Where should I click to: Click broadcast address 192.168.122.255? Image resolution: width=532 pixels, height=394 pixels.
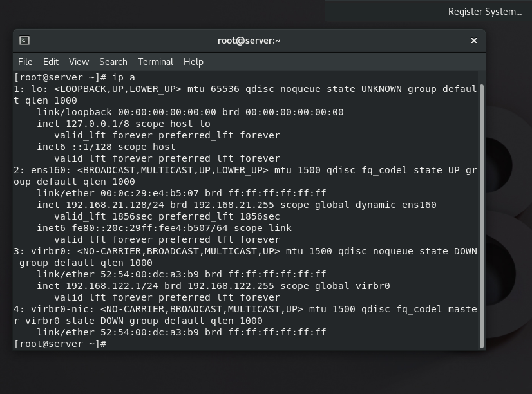(231, 286)
